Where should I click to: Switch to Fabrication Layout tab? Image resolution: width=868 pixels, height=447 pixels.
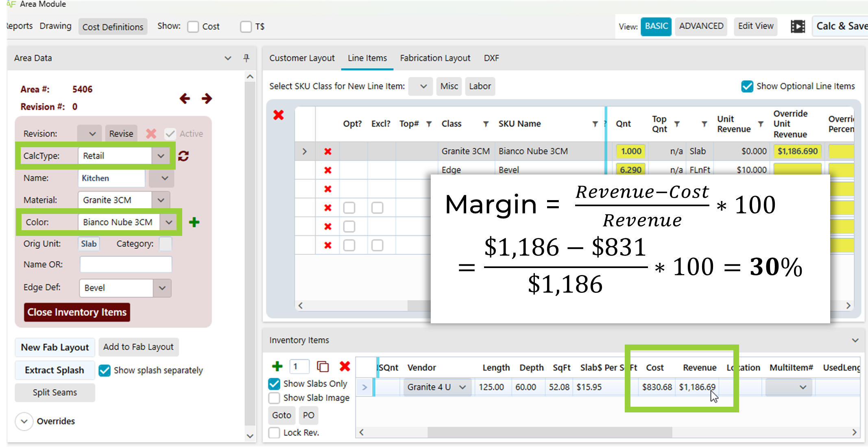point(435,58)
